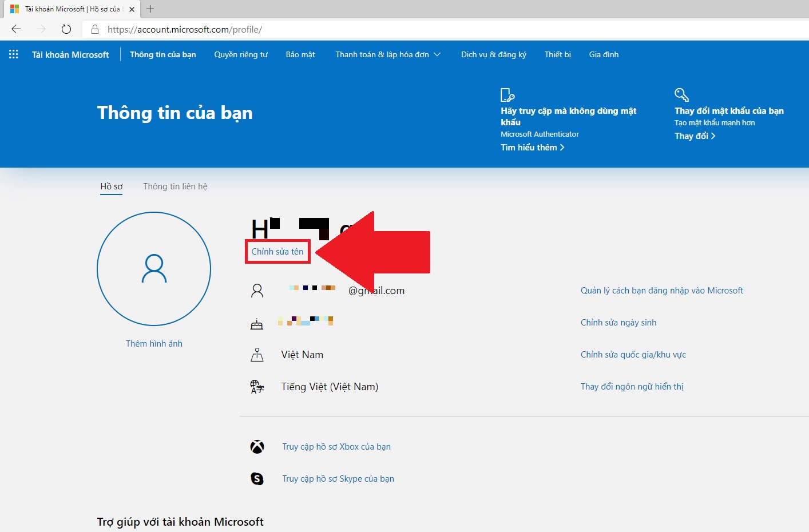The width and height of the screenshot is (809, 532).
Task: Open Bảo mật menu
Action: click(300, 54)
